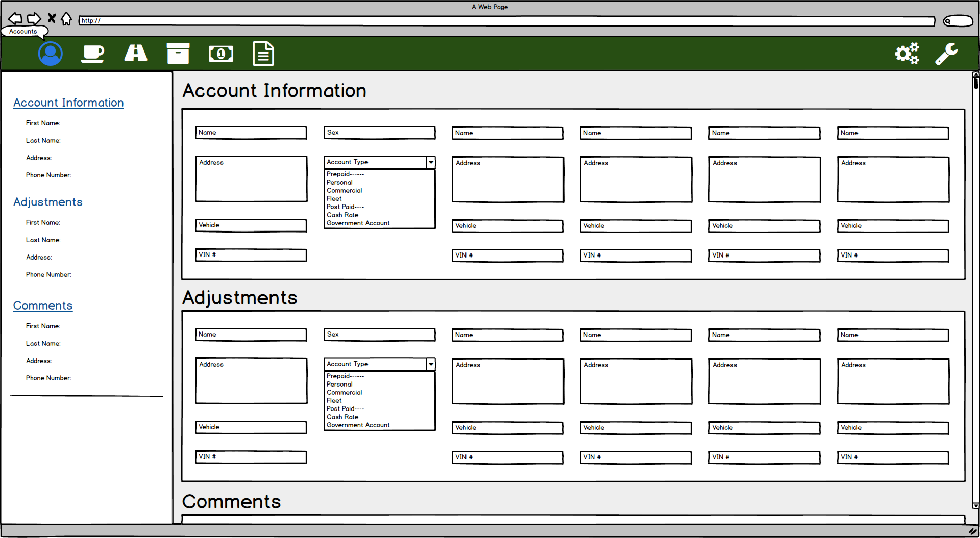Choose Fleet in Account Information type list
Viewport: 980px width, 538px height.
coord(334,198)
